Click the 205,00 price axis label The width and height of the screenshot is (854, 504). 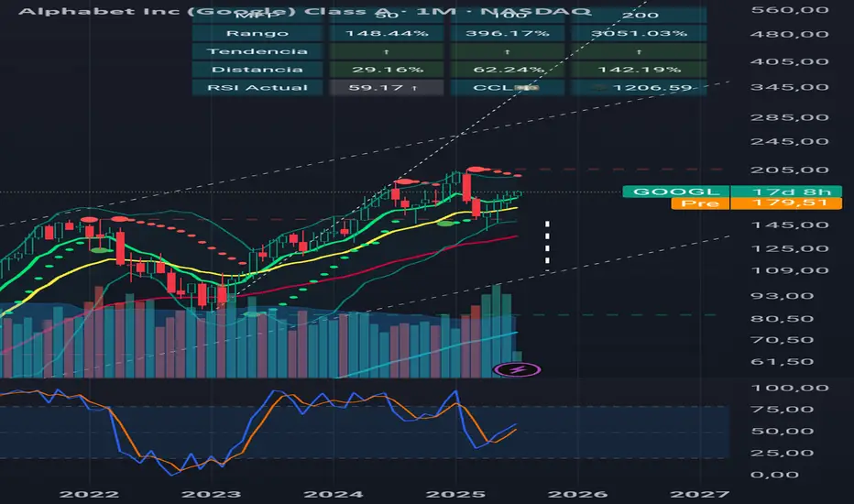click(790, 170)
